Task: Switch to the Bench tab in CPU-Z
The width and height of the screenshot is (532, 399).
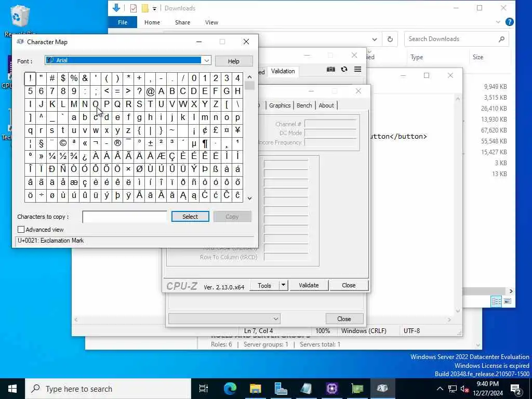Action: click(x=304, y=105)
